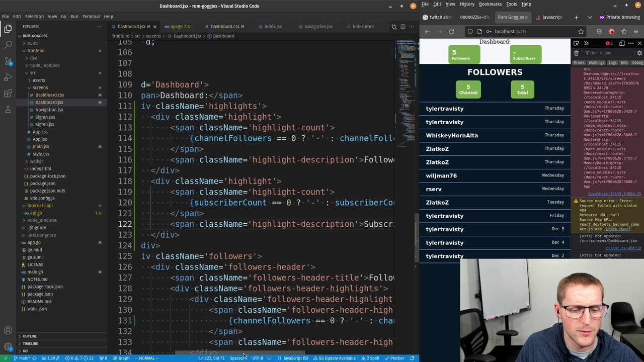The width and height of the screenshot is (644, 362).
Task: Open the Search view in activity bar
Action: click(8, 45)
